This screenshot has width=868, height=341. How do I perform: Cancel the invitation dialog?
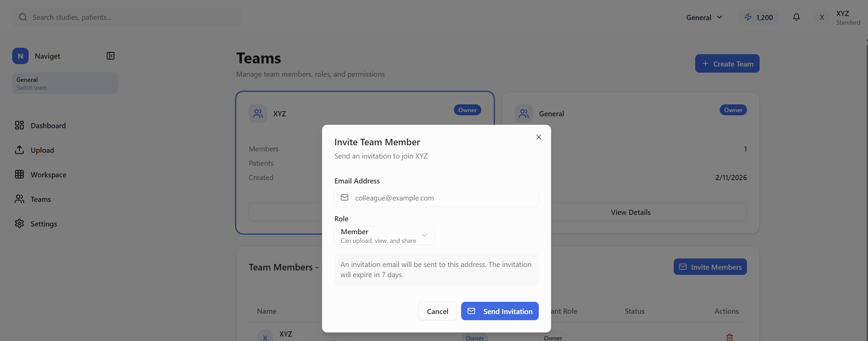pyautogui.click(x=437, y=311)
